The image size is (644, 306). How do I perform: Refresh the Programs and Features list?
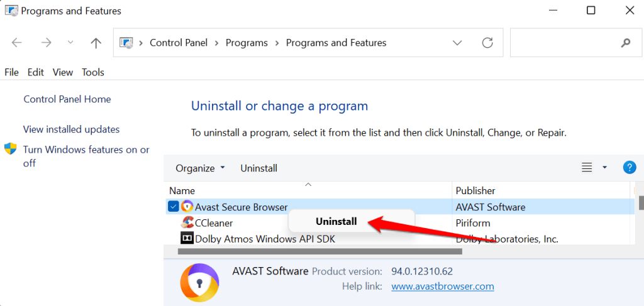[x=487, y=43]
